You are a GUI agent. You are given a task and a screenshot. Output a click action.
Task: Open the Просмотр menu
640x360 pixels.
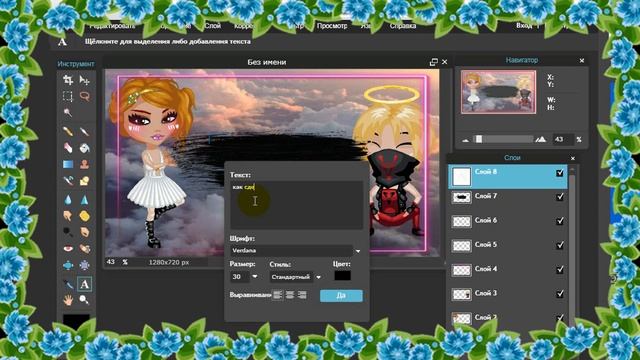click(x=332, y=26)
